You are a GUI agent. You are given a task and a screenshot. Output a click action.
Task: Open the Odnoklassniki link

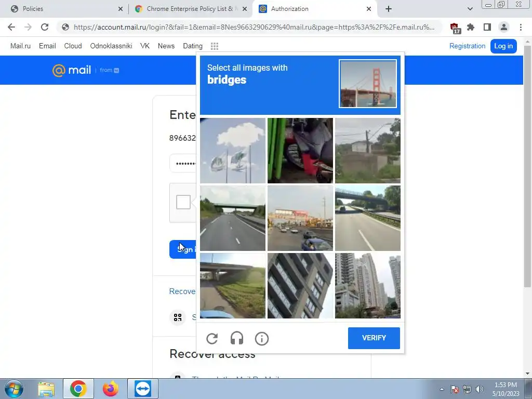(111, 46)
